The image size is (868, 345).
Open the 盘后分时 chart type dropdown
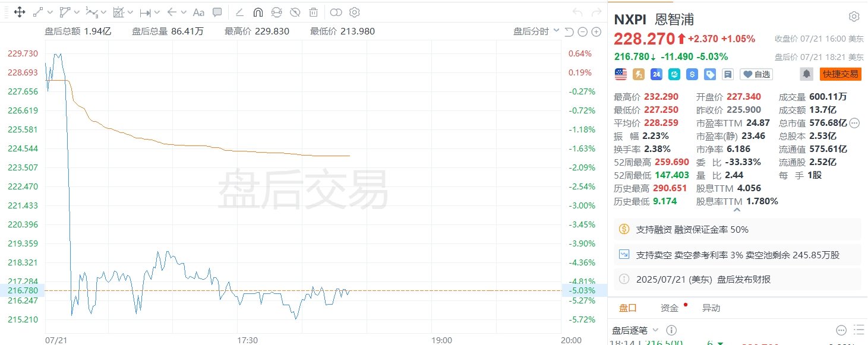(536, 31)
